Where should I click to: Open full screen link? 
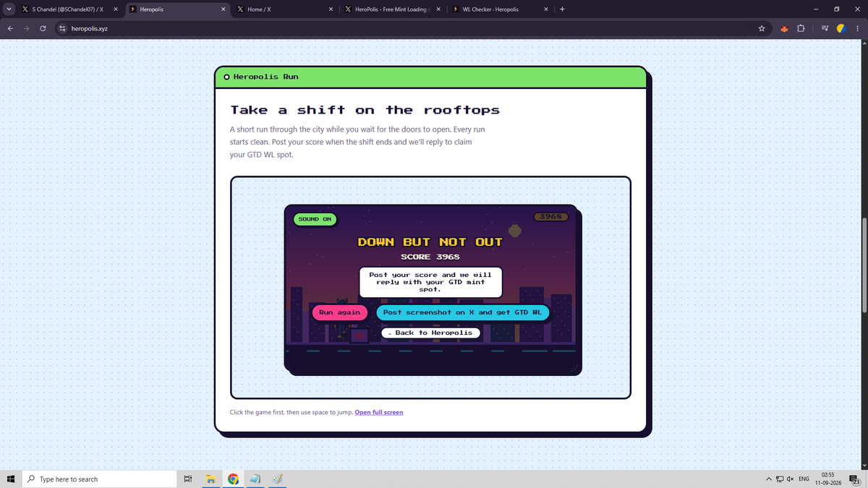(x=379, y=412)
